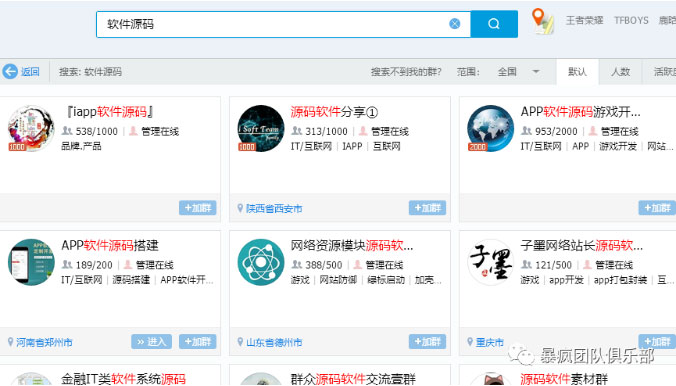Open the globe avatar of APP软件源码游戏开 group
Viewport: 676px width, 386px height.
click(x=491, y=129)
